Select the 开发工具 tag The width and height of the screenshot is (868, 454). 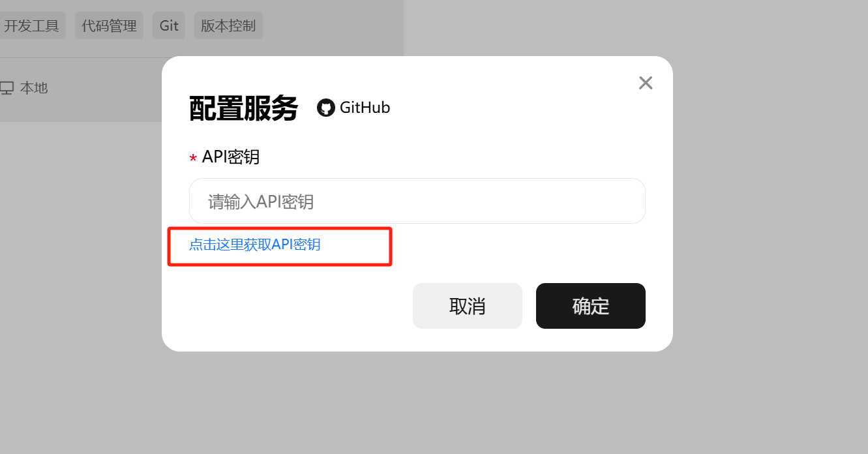[x=31, y=25]
